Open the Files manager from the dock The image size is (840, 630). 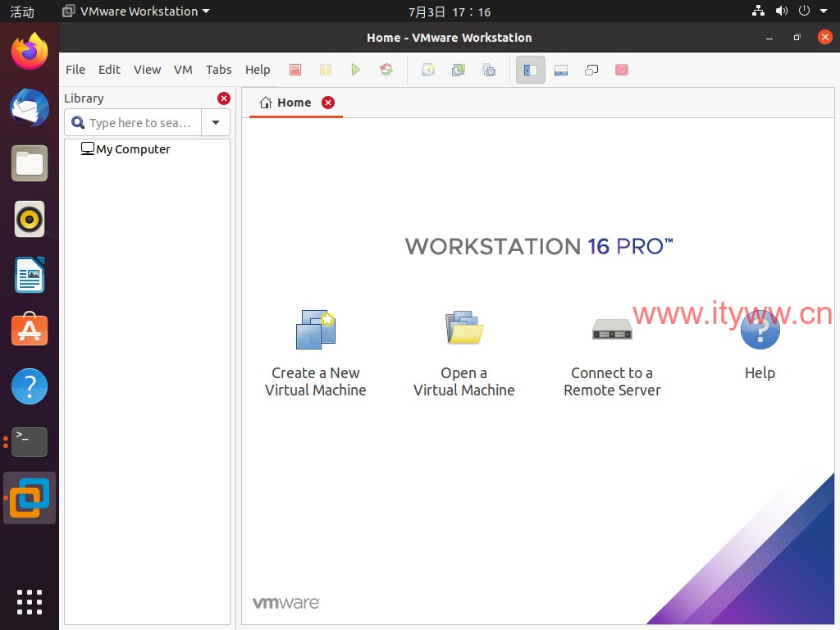[x=30, y=163]
